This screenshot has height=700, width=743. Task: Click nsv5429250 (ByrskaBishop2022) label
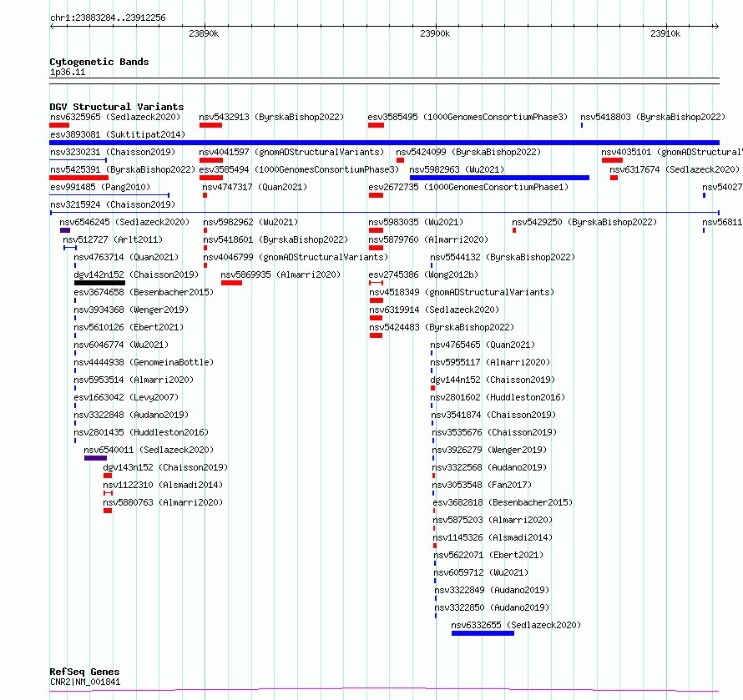(584, 222)
